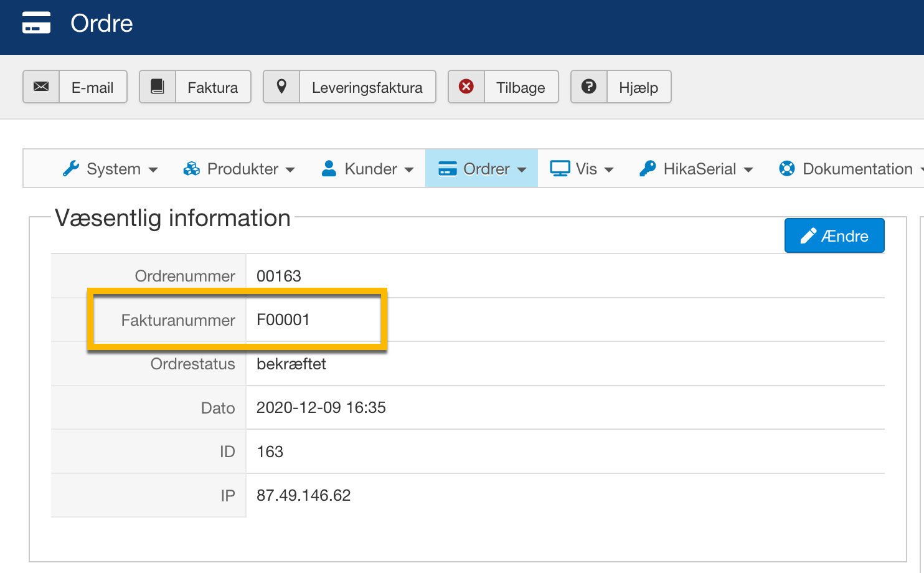Screen dimensions: 924x573
Task: Select ID value 163
Action: 270,452
